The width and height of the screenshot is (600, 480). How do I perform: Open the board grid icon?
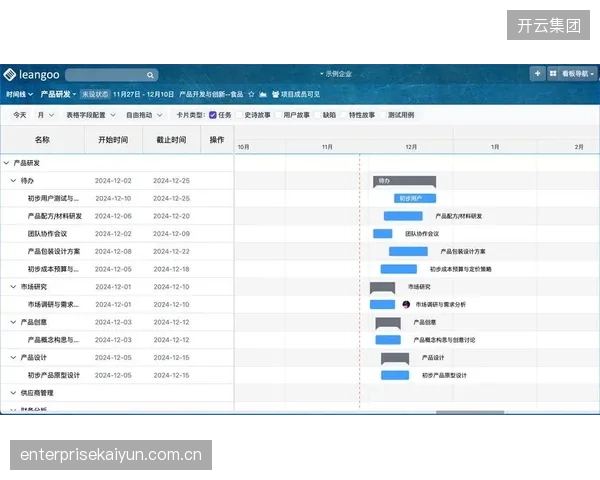click(x=553, y=73)
